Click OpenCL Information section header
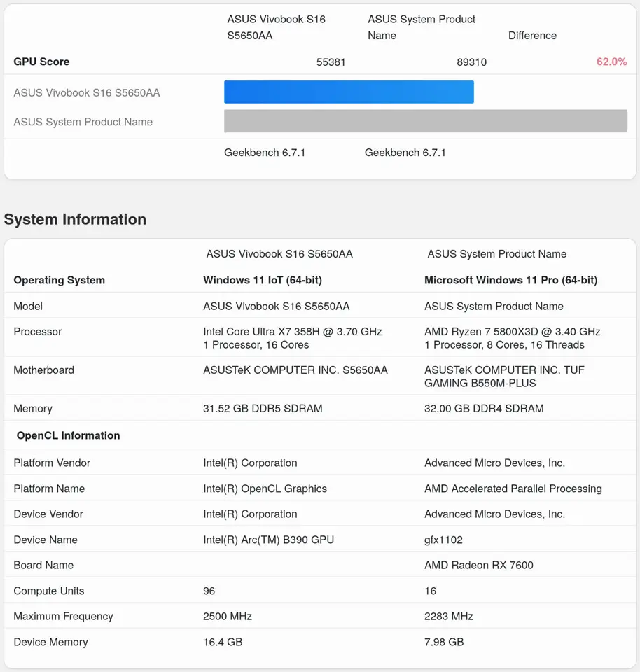This screenshot has height=672, width=640. click(x=68, y=435)
